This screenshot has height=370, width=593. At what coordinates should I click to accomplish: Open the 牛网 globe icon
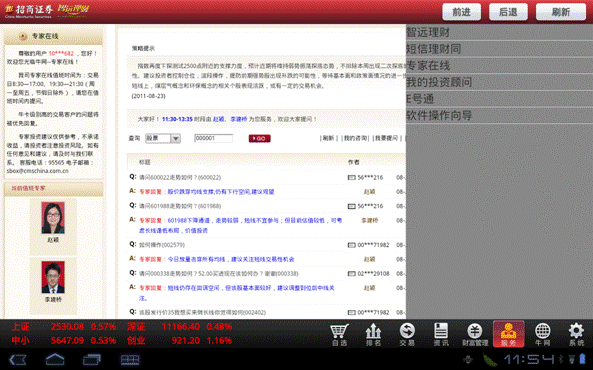pos(543,334)
